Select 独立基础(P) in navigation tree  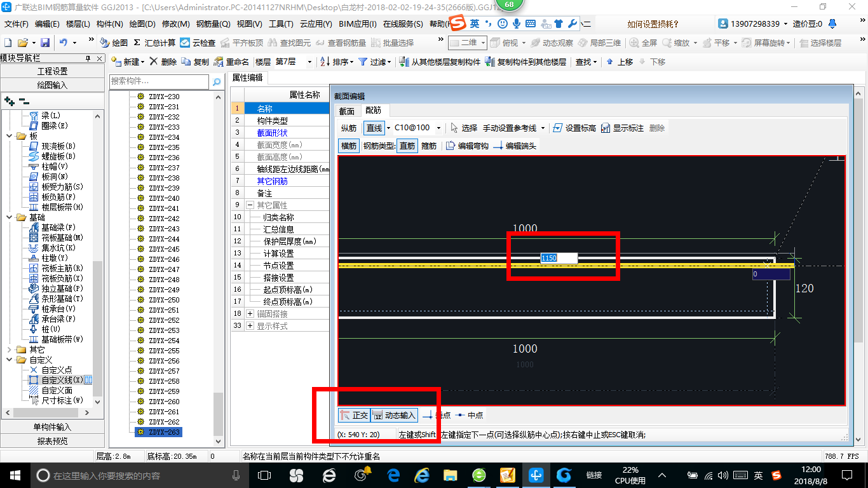click(x=56, y=288)
